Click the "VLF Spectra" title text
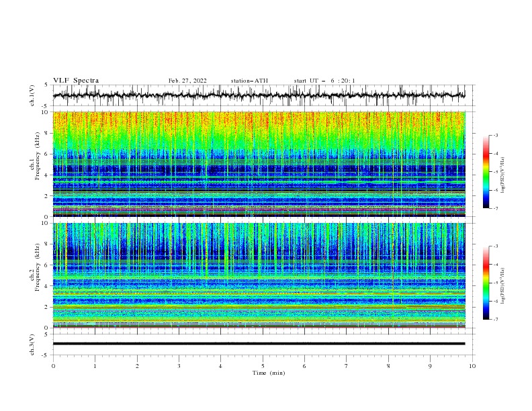Viewport: 532px width, 411px height. tap(76, 81)
